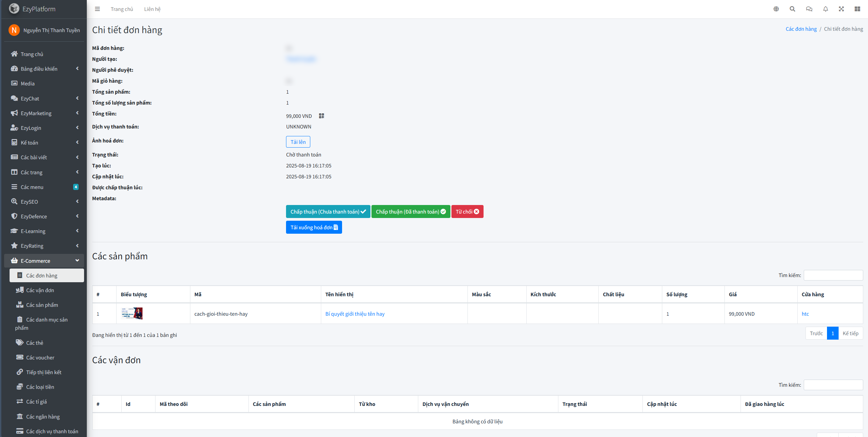Image resolution: width=868 pixels, height=437 pixels.
Task: Expand EzyRating menu
Action: click(44, 246)
